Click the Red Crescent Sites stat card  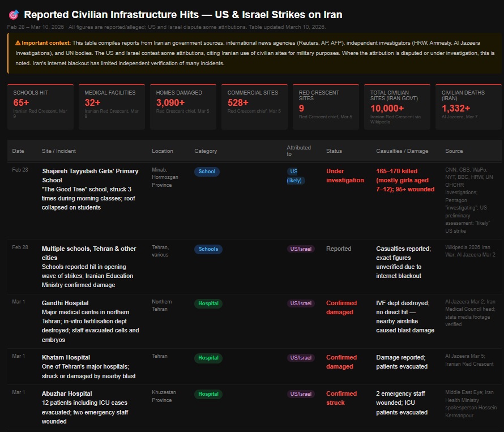(326, 106)
